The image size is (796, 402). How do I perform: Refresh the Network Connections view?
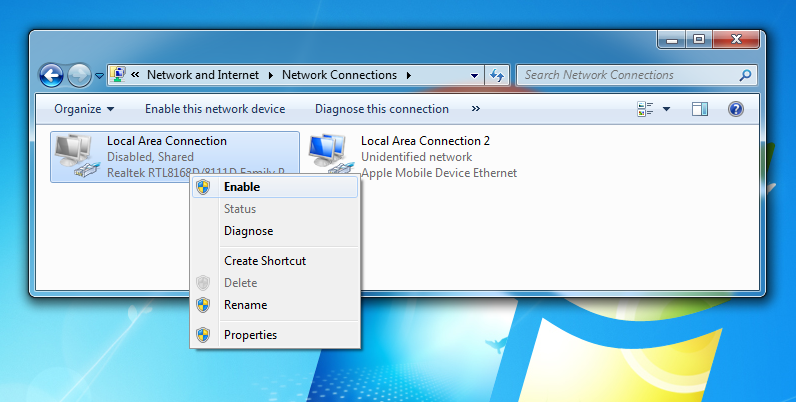[x=497, y=76]
